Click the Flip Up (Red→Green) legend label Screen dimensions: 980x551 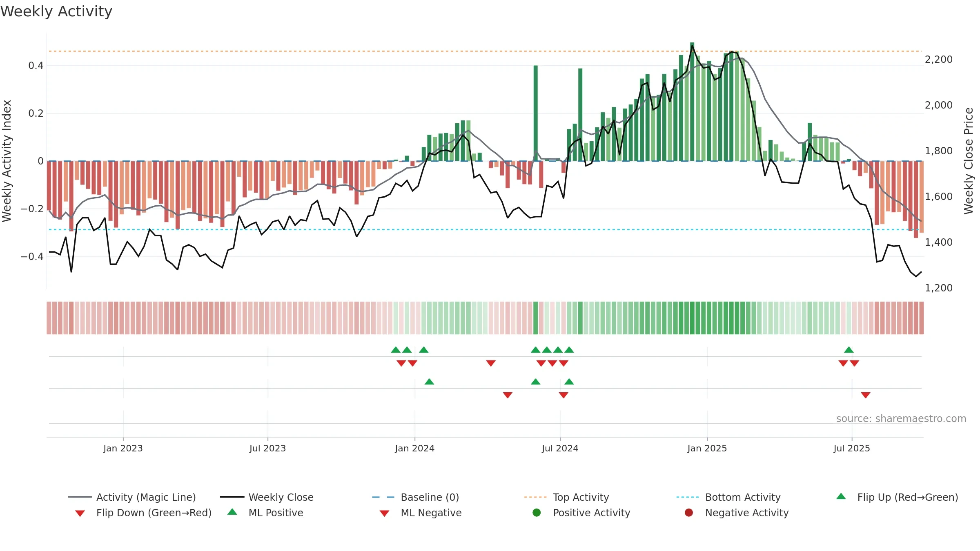[908, 497]
